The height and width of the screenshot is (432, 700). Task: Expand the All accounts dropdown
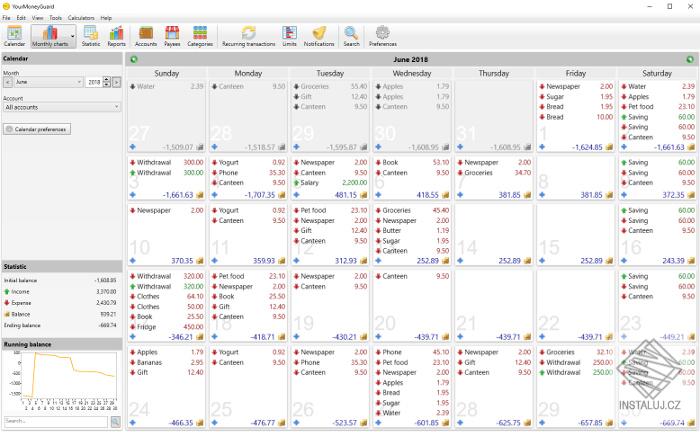[62, 107]
